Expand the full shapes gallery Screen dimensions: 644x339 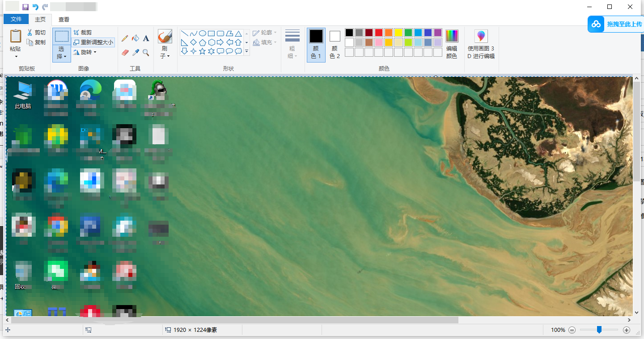[246, 51]
